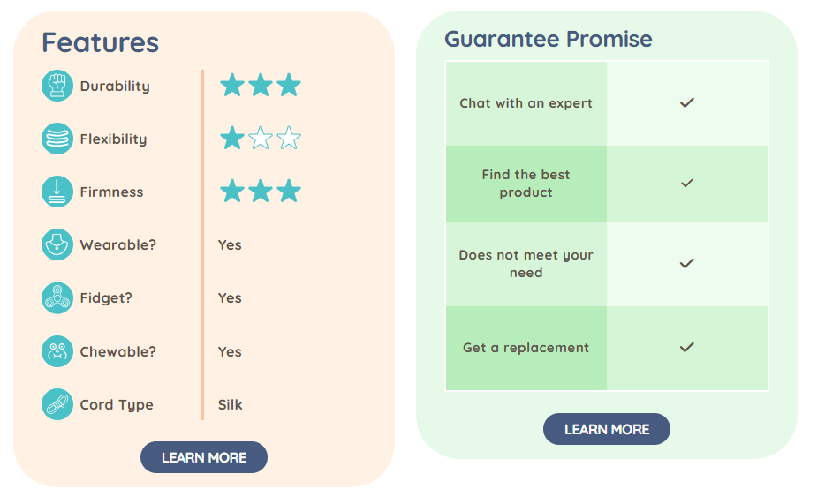Screen dimensions: 825x504
Task: Click Learn More under Features
Action: tap(204, 457)
